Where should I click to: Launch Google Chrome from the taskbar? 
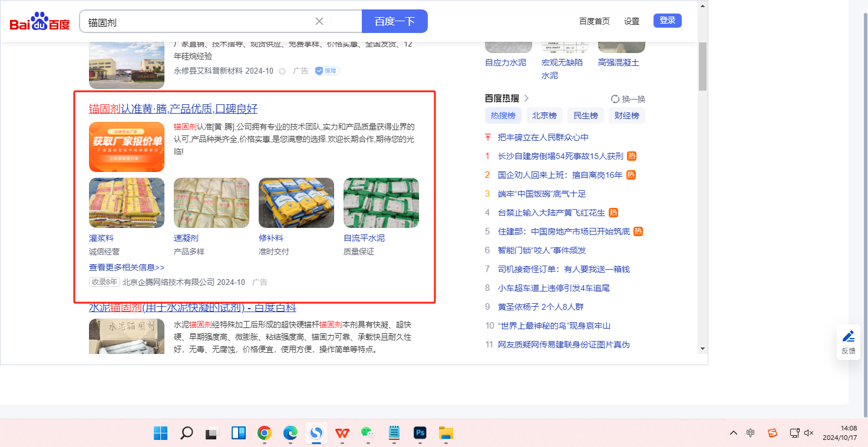click(265, 433)
